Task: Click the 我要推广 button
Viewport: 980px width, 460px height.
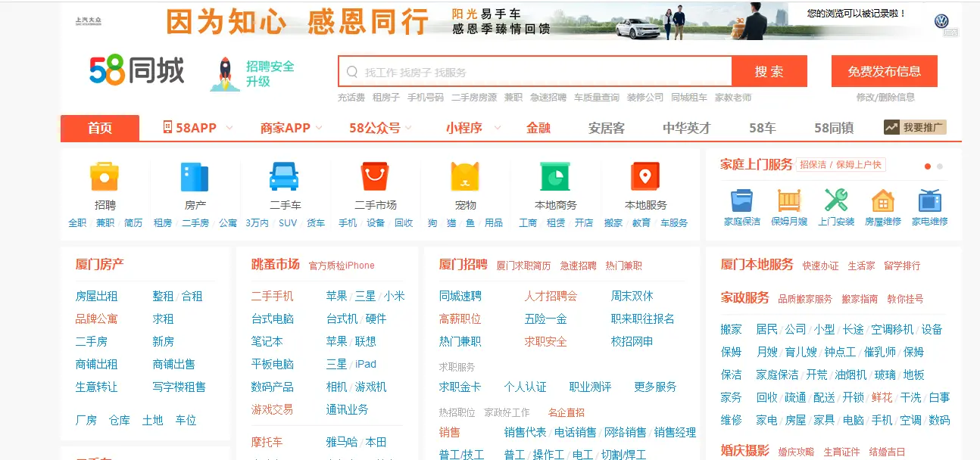Action: tap(915, 127)
